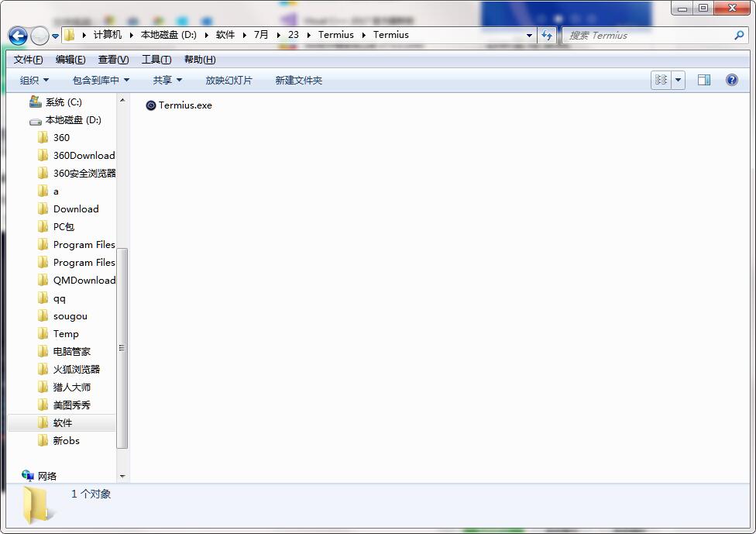Click the first Termius breadcrumb segment

[x=336, y=35]
